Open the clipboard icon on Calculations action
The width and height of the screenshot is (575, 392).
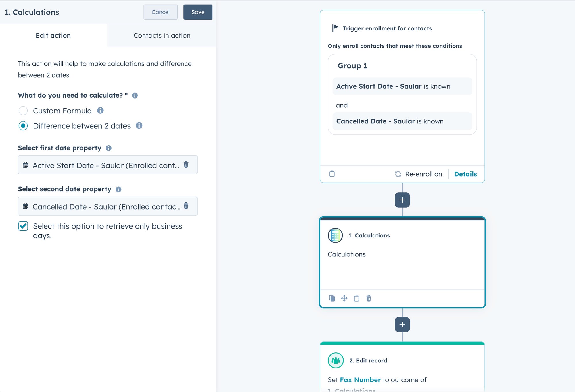click(356, 298)
